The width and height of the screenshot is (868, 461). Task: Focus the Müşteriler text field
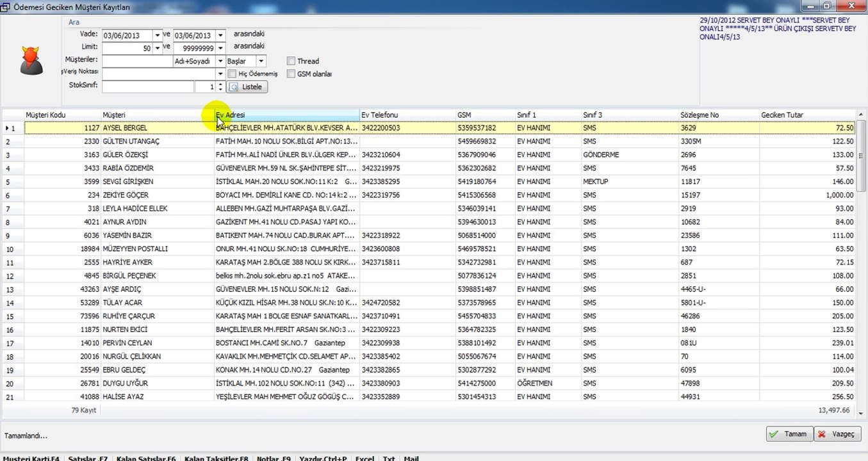pyautogui.click(x=137, y=61)
